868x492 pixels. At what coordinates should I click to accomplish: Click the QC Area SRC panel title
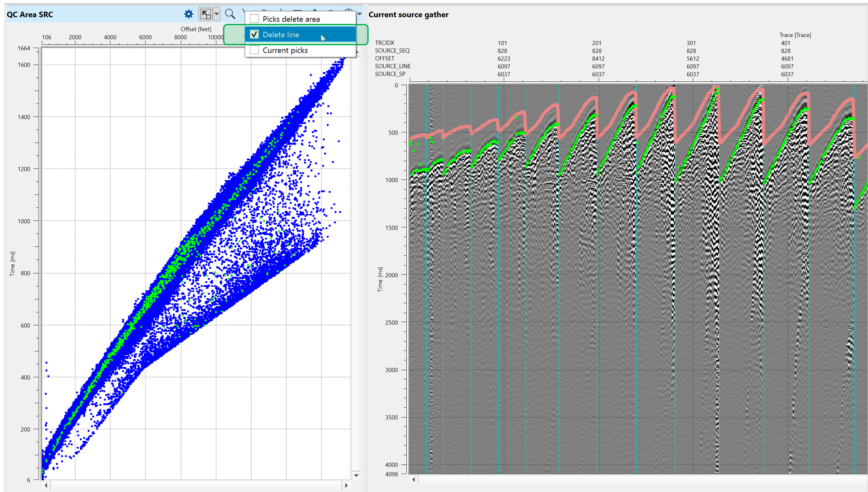[30, 14]
